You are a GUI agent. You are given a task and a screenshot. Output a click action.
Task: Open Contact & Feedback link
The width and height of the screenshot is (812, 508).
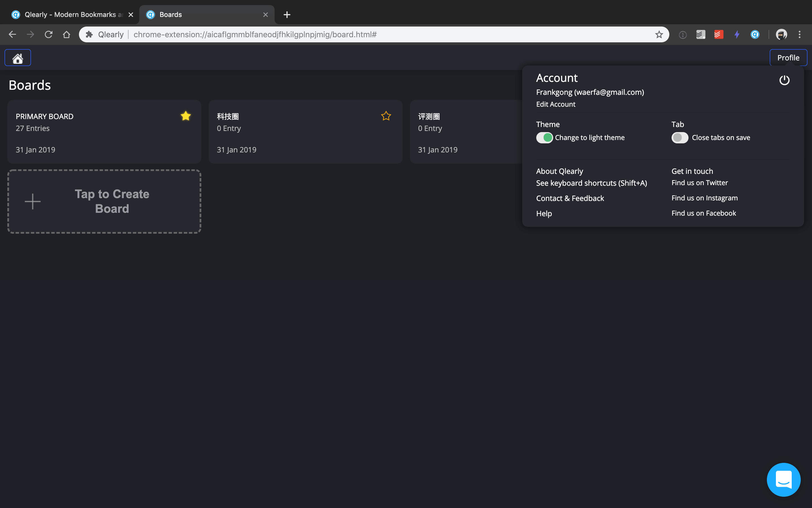pos(570,198)
